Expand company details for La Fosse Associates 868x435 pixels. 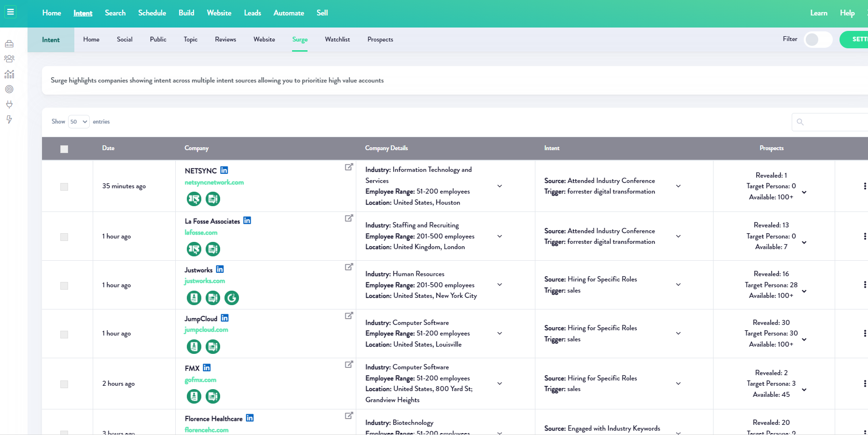coord(500,237)
